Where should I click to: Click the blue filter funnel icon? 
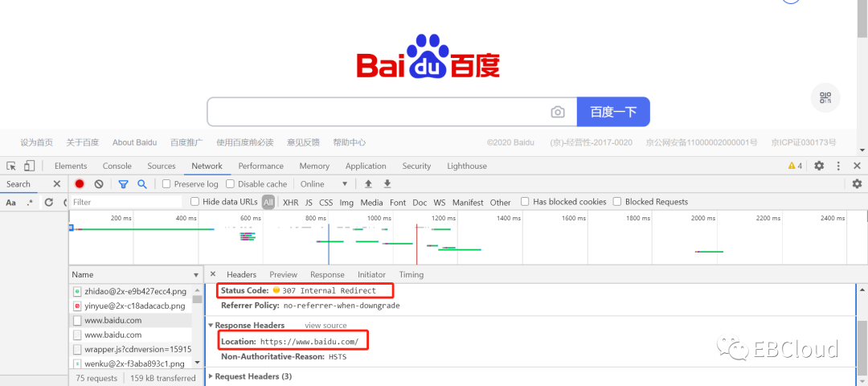pos(123,184)
